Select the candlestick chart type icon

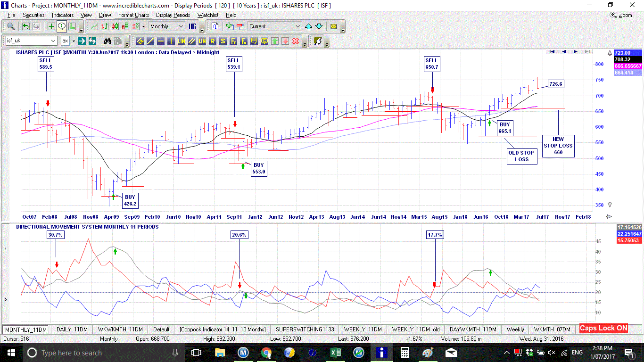(x=115, y=26)
